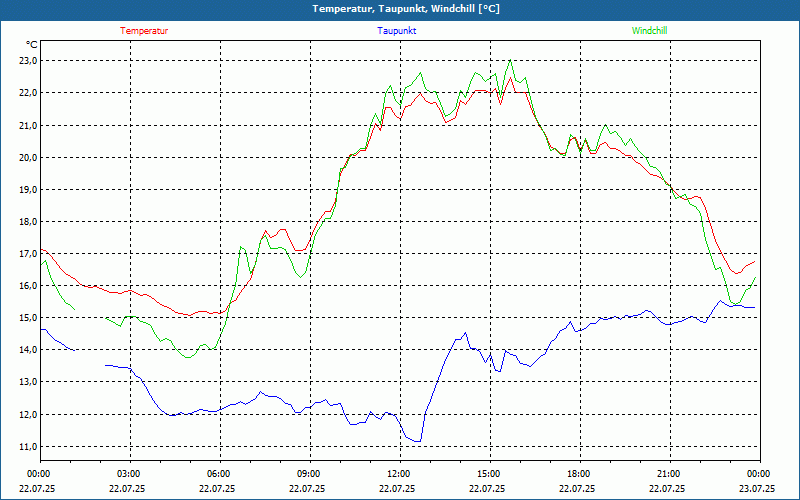The image size is (800, 500).
Task: Select the °C axis unit label
Action: pyautogui.click(x=32, y=45)
